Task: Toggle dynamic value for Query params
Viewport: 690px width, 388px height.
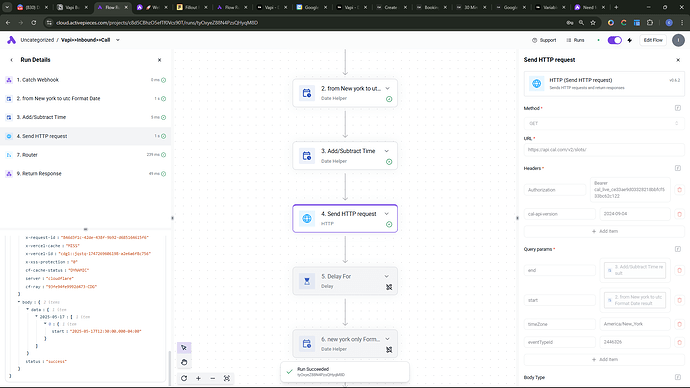Action: pos(678,249)
